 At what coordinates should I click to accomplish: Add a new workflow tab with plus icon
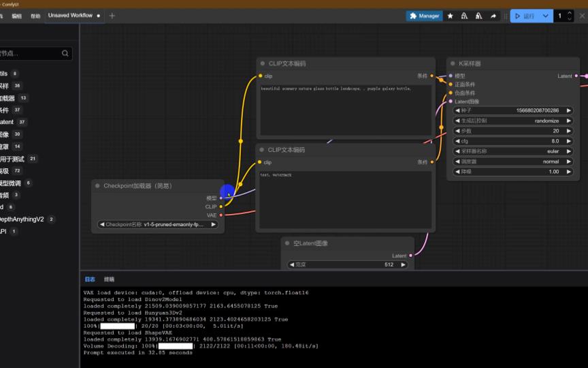pos(112,16)
